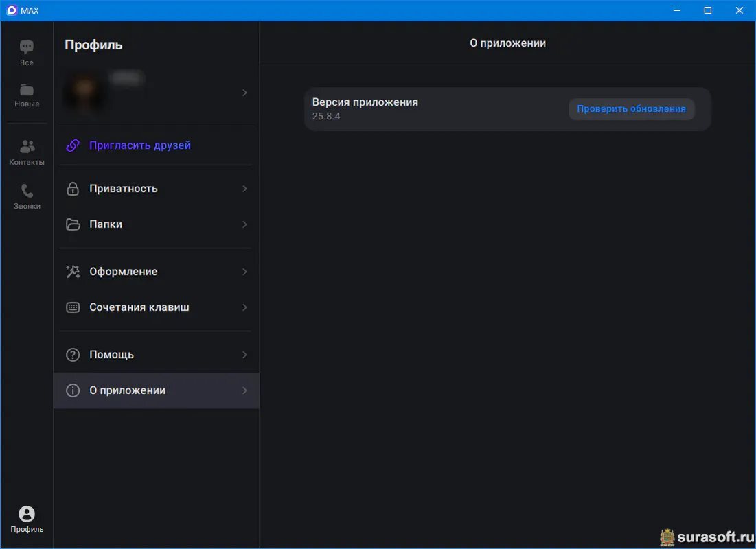Click the lock icon beside Приватность
Image resolution: width=756 pixels, height=549 pixels.
(x=73, y=189)
